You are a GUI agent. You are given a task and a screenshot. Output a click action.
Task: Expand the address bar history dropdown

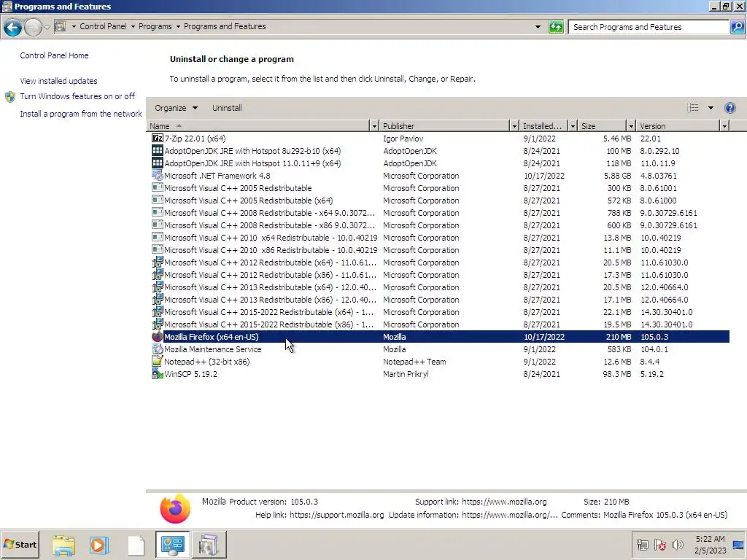click(x=538, y=27)
